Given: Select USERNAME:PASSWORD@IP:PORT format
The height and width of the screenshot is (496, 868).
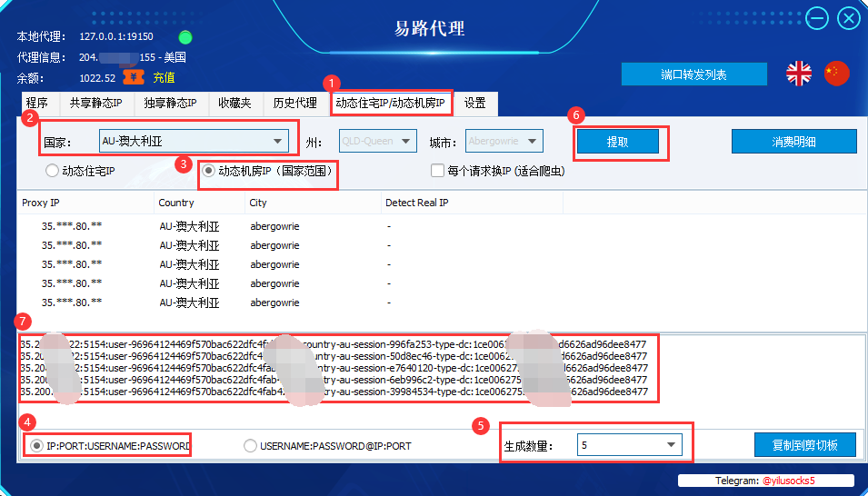Looking at the screenshot, I should pos(328,446).
